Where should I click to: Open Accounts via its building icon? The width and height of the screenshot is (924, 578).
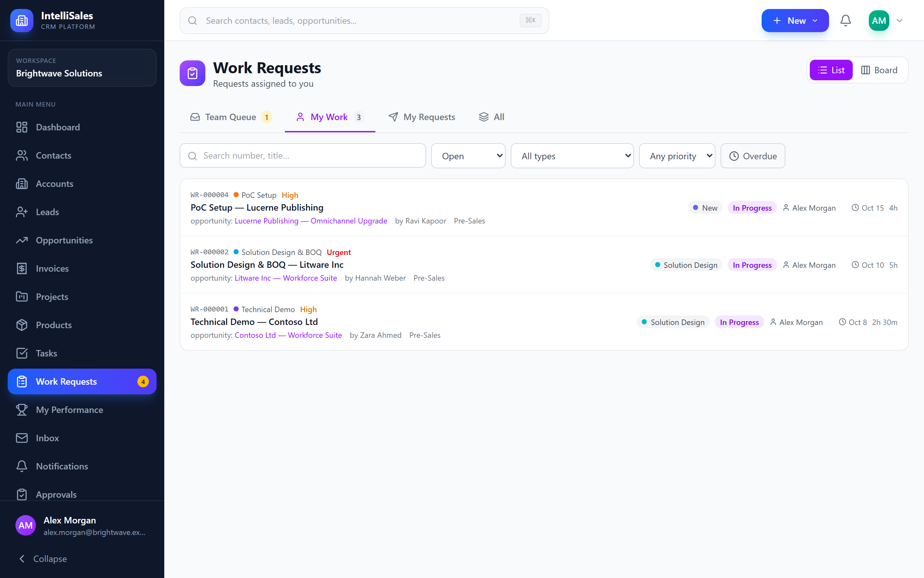point(22,184)
